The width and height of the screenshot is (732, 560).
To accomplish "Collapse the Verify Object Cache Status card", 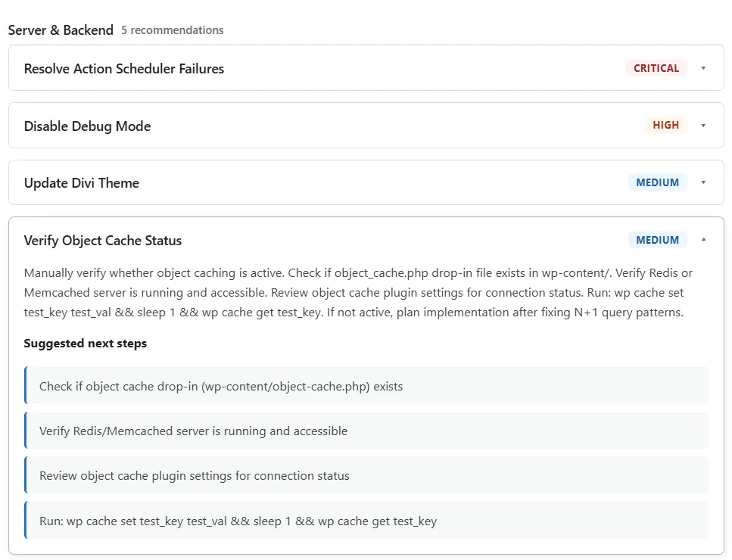I will point(703,240).
